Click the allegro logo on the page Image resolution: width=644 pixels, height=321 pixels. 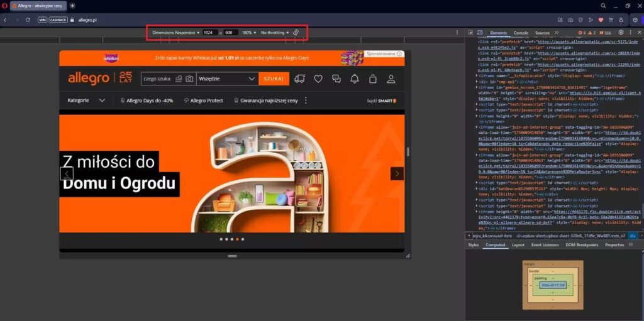pos(88,78)
